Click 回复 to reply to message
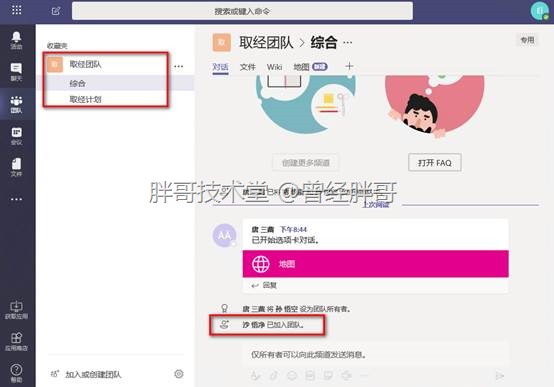 click(264, 285)
